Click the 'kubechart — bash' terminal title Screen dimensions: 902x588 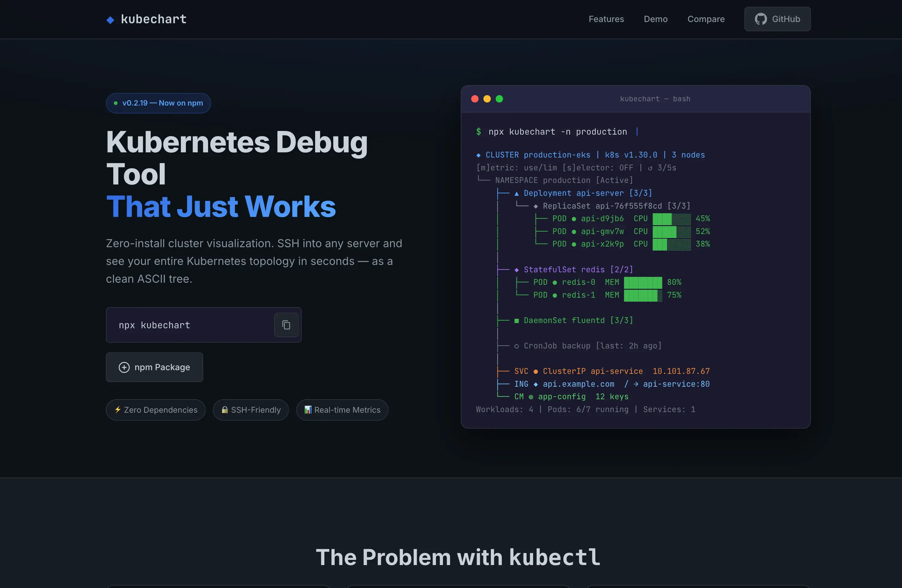pyautogui.click(x=655, y=99)
